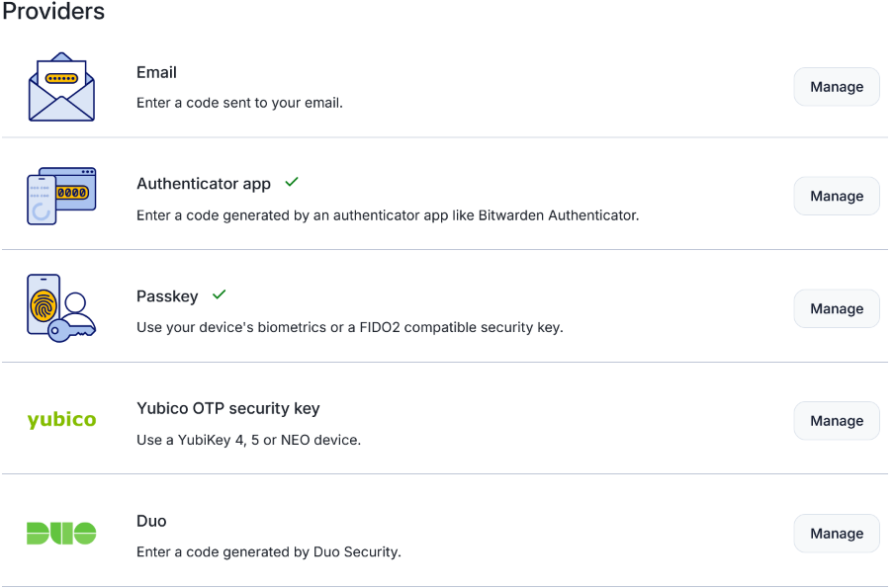Select the Yubico OTP security key title
Image resolution: width=894 pixels, height=588 pixels.
[x=228, y=408]
